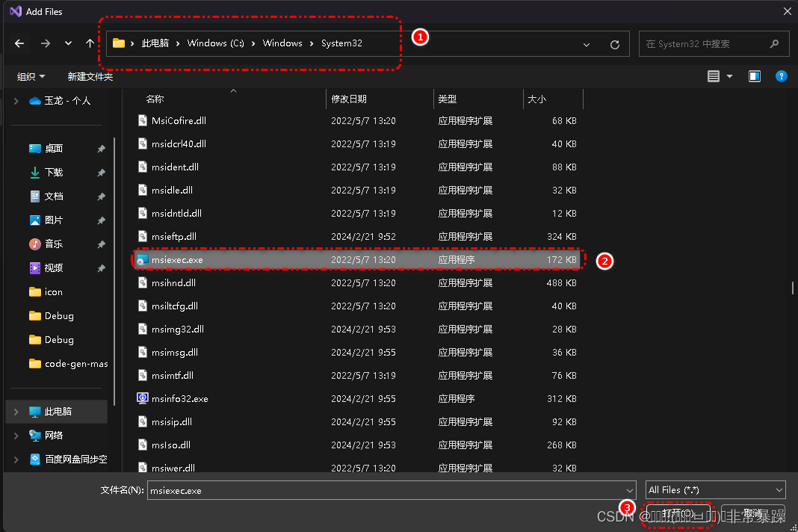Select msiexec.exe application file
The width and height of the screenshot is (798, 532).
point(356,259)
